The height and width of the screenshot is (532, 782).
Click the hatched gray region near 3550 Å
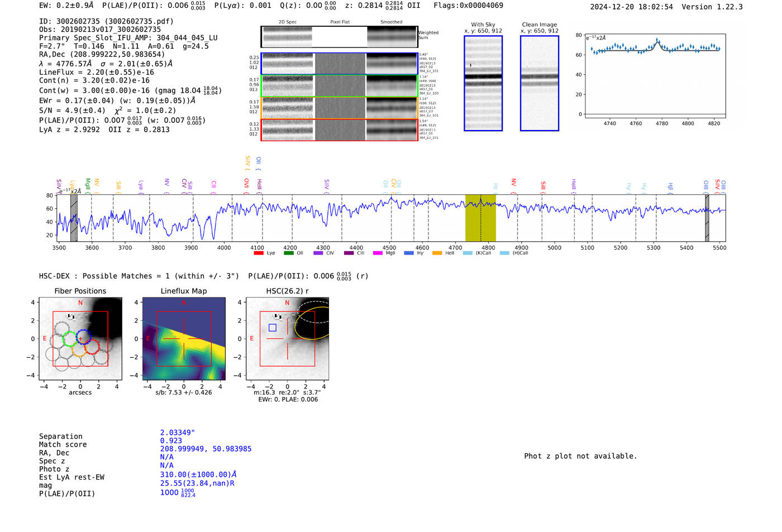[74, 218]
